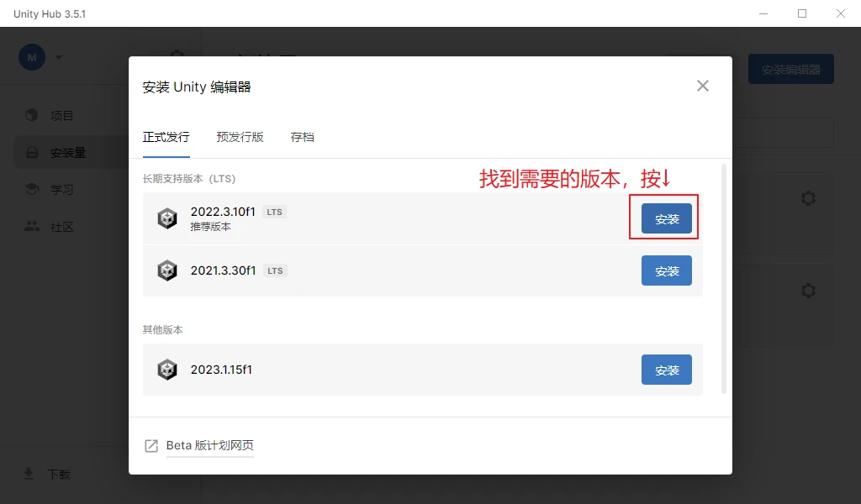Click the 推荐版本 label

[x=211, y=227]
